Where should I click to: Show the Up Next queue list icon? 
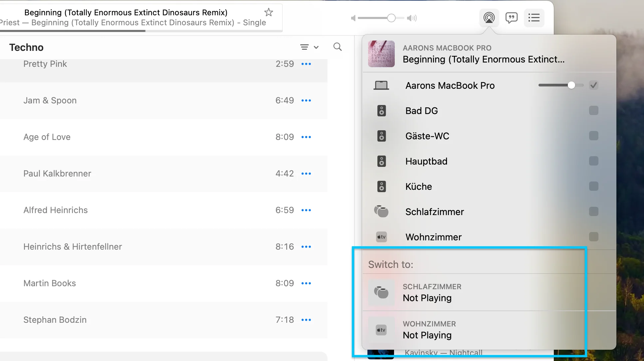click(534, 18)
